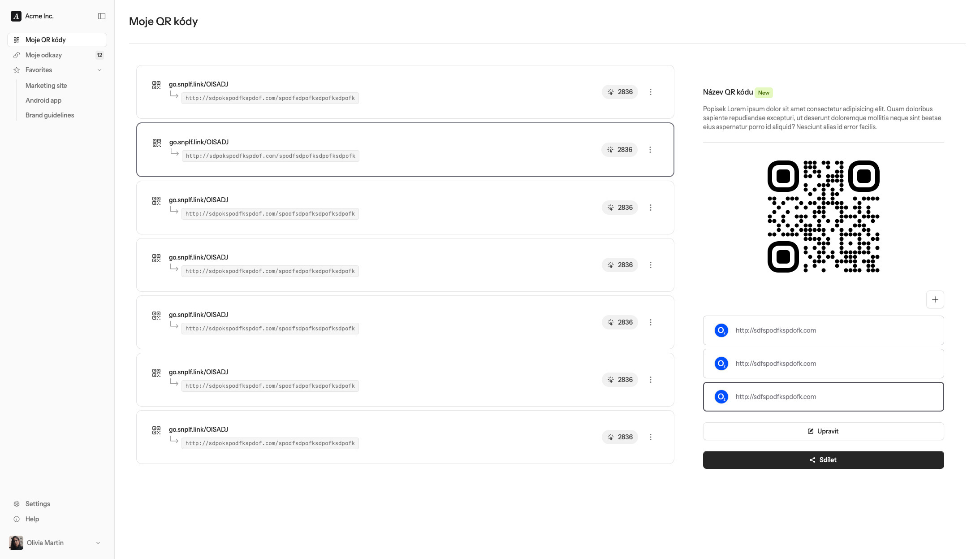Click the QR icon in the third list row
980x559 pixels.
pyautogui.click(x=156, y=201)
